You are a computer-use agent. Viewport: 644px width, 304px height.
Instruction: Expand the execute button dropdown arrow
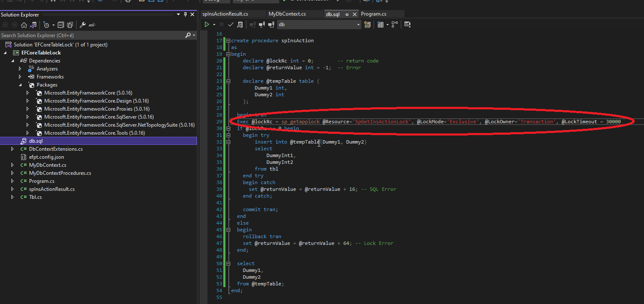[x=214, y=24]
